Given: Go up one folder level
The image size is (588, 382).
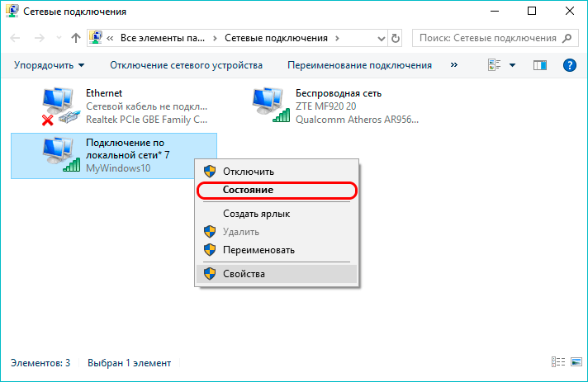Looking at the screenshot, I should [76, 38].
